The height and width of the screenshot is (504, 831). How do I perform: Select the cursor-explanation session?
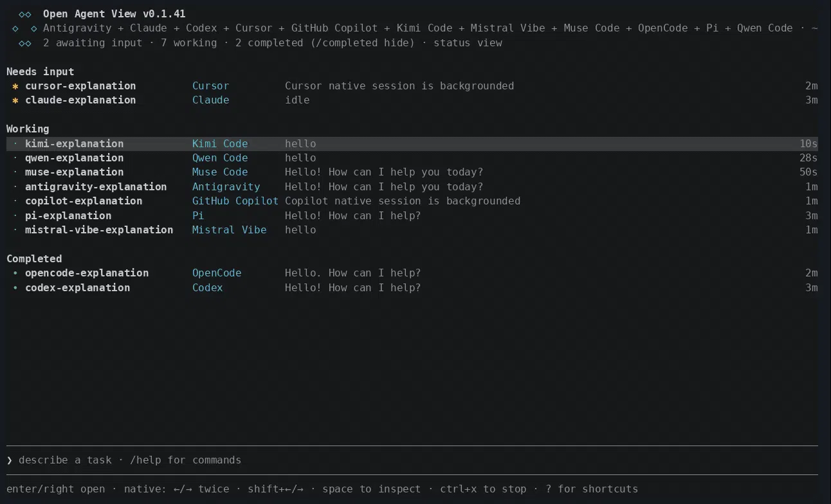tap(412, 86)
